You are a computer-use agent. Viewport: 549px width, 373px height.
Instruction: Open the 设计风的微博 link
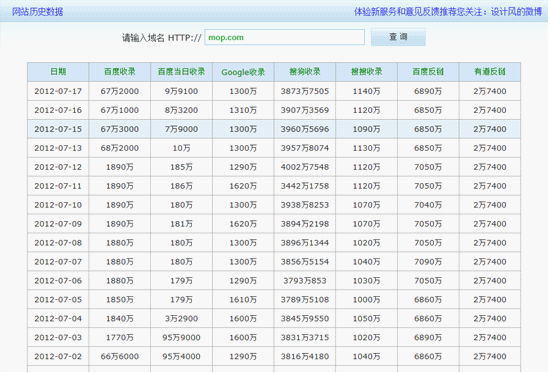[x=516, y=12]
